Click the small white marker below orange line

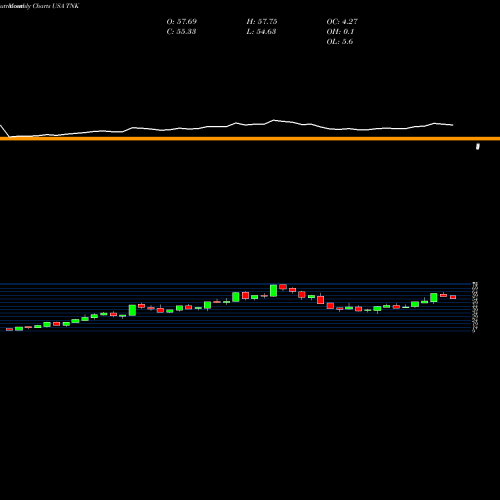(478, 146)
